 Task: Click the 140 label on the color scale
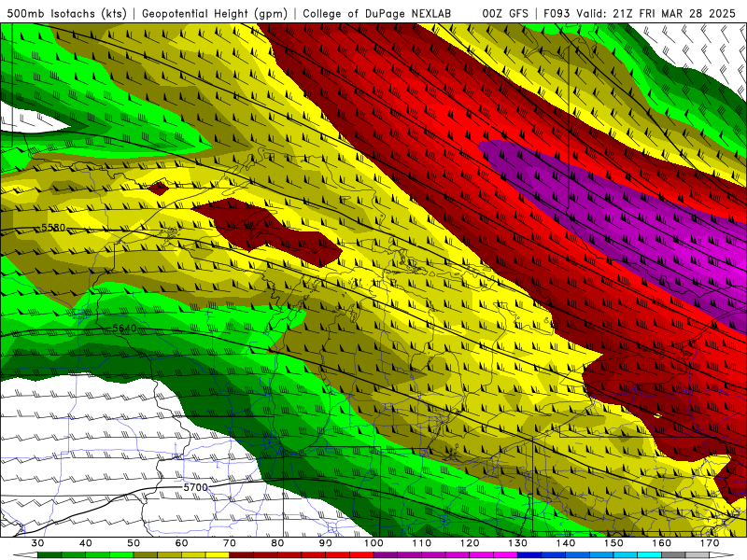pos(566,543)
